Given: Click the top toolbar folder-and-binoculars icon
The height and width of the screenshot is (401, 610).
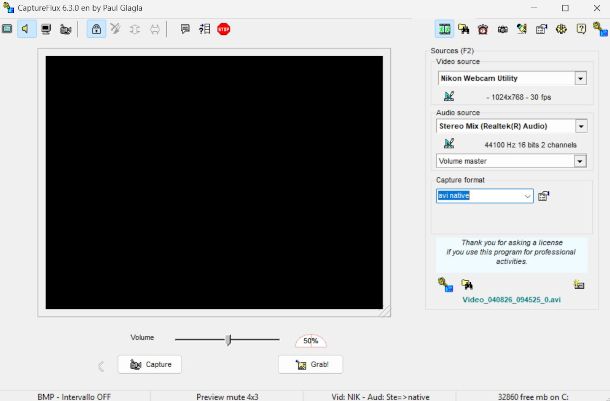Looking at the screenshot, I should coord(463,29).
